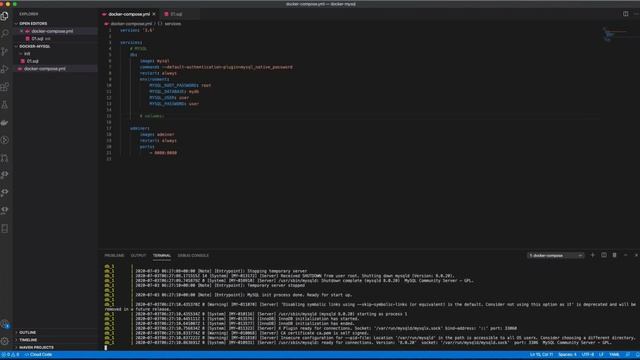Screen dimensions: 640x360
Task: Switch to docker-compose.yml editor tab
Action: tap(129, 14)
